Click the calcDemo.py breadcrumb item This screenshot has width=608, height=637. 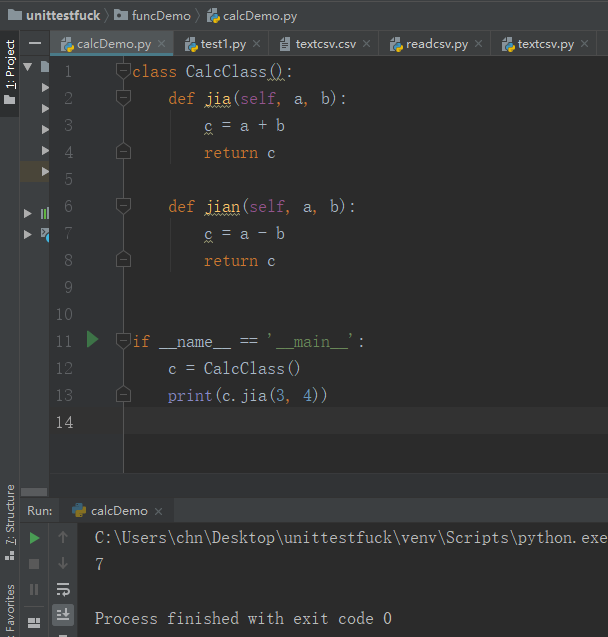tap(252, 16)
